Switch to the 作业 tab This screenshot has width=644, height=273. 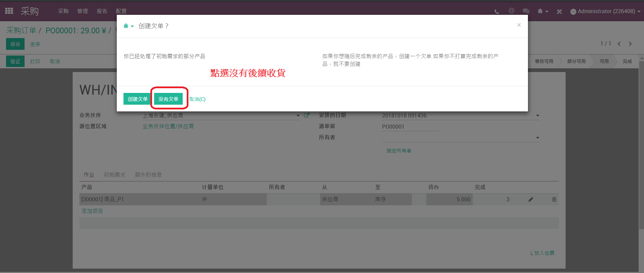89,175
